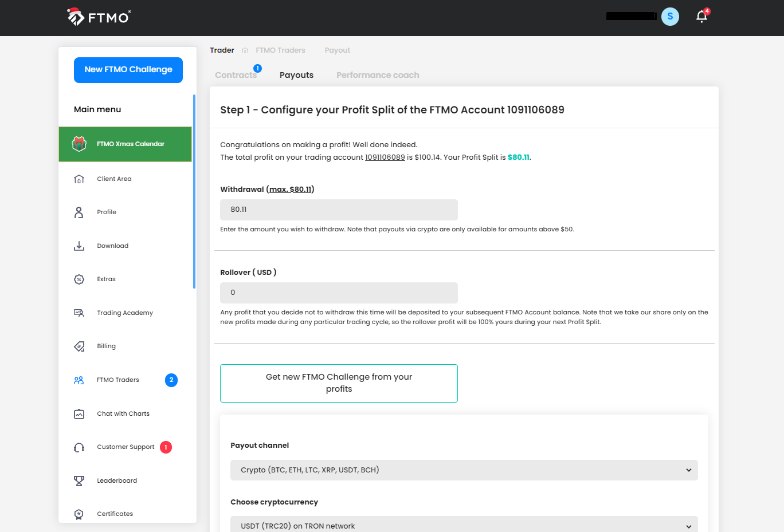
Task: Click the Customer Support headset icon
Action: (79, 447)
